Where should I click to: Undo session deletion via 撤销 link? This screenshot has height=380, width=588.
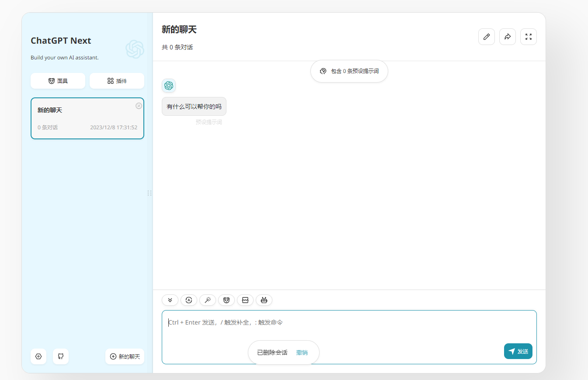tap(302, 352)
